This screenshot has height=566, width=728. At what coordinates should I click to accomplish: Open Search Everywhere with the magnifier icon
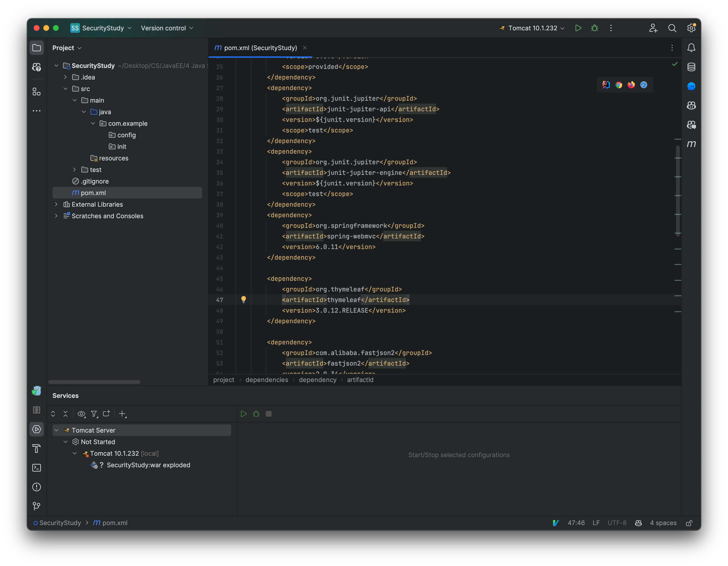pyautogui.click(x=672, y=28)
